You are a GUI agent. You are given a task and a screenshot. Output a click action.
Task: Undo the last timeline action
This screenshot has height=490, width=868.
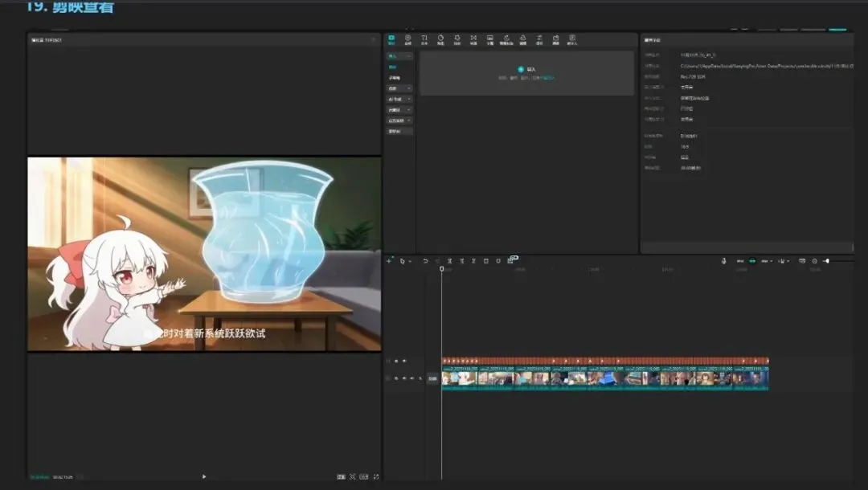pos(425,261)
